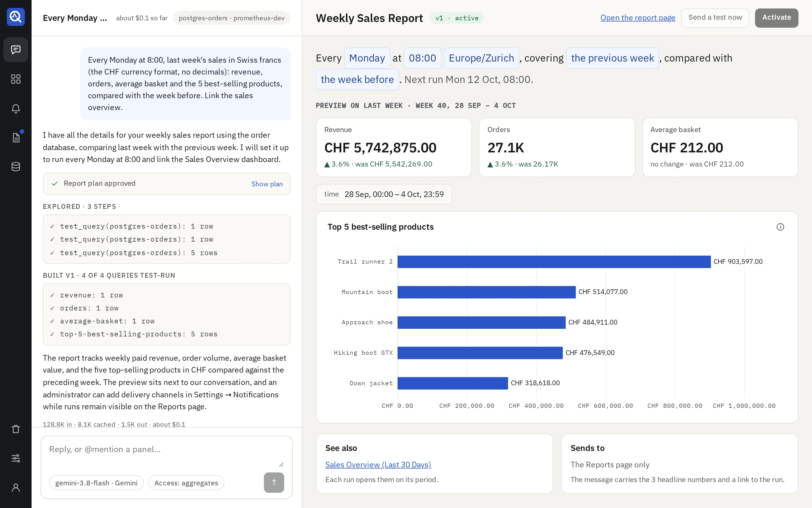Click 'Every Monday ...' conversation title

pyautogui.click(x=75, y=18)
